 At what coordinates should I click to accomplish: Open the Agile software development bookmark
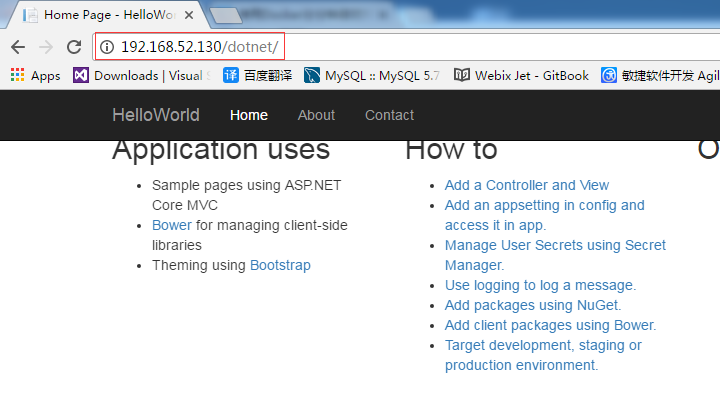pos(660,75)
